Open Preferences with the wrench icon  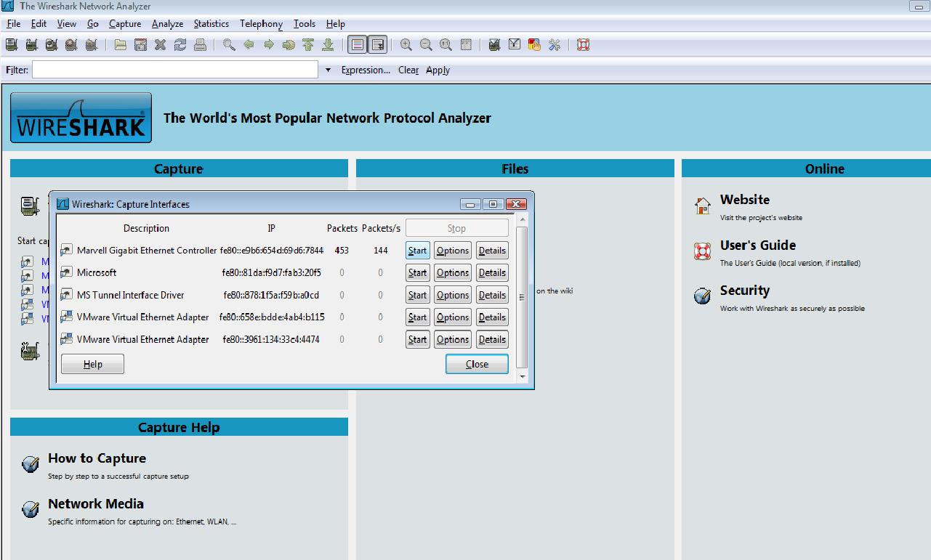554,44
